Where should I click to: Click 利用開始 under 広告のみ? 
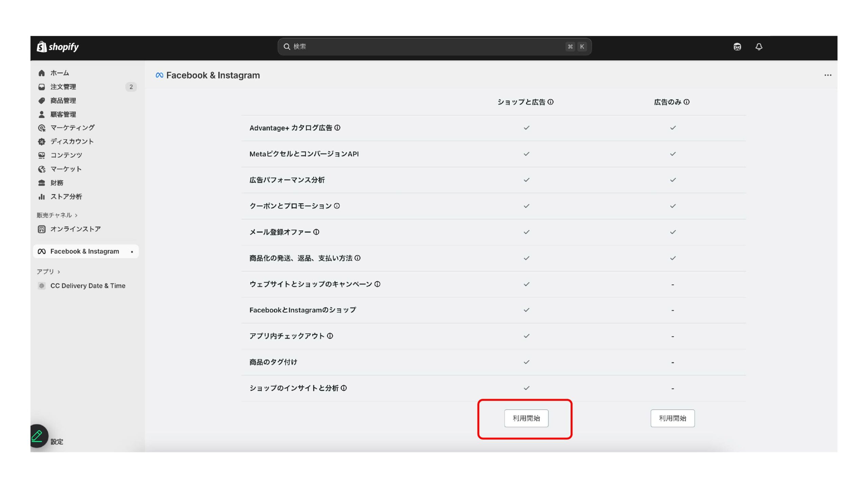click(x=672, y=418)
